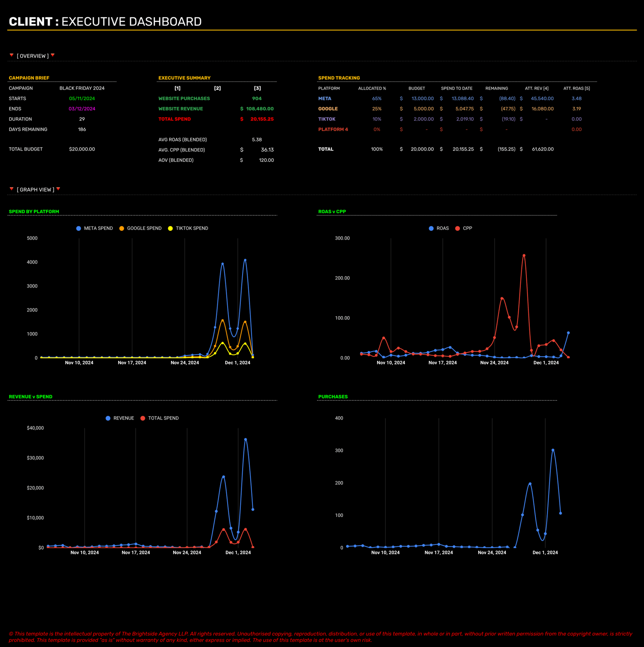Image resolution: width=644 pixels, height=647 pixels.
Task: Click Google attributed revenue 16,080.00
Action: point(543,109)
